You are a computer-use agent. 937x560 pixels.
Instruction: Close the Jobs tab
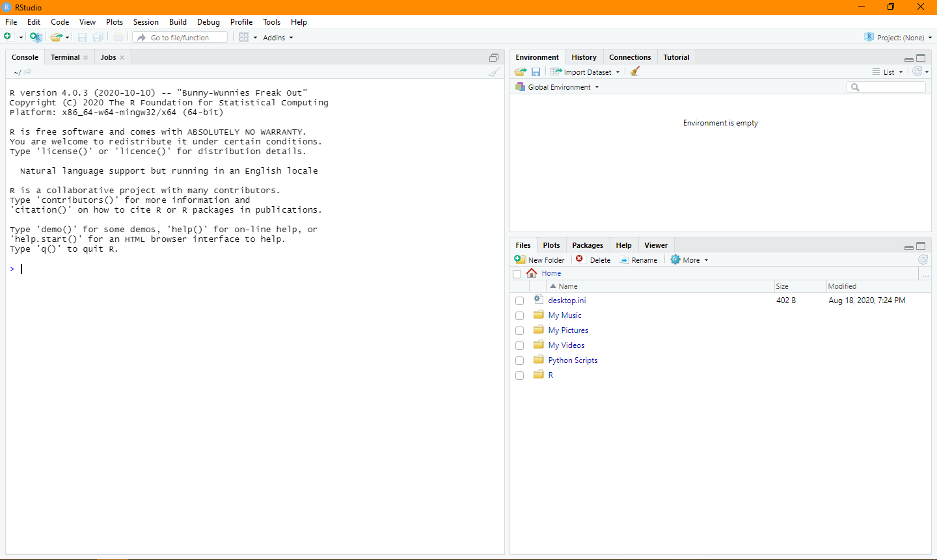pyautogui.click(x=122, y=57)
